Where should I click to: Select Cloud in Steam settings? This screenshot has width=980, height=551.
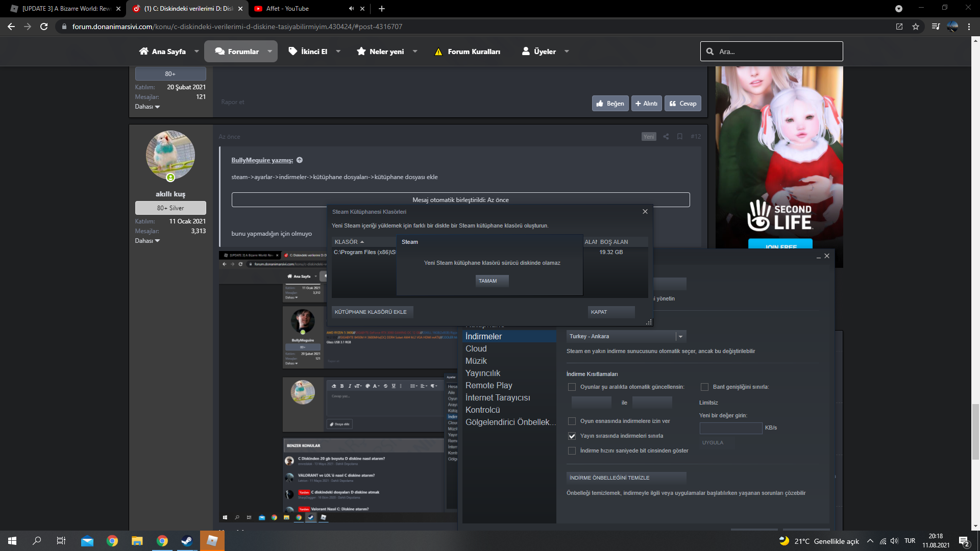(509, 349)
